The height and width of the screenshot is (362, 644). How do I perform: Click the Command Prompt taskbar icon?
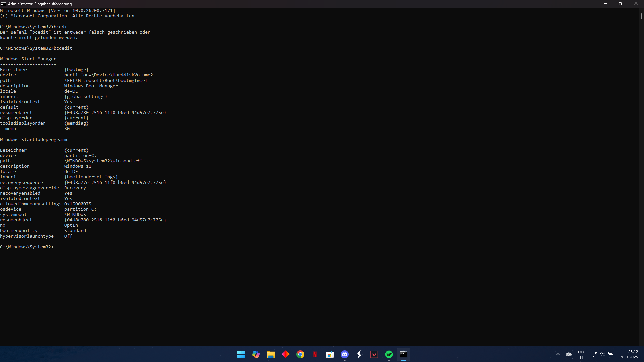403,354
